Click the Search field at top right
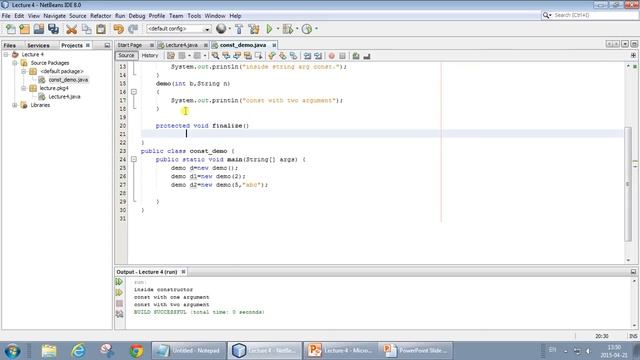This screenshot has height=360, width=640. pyautogui.click(x=589, y=15)
